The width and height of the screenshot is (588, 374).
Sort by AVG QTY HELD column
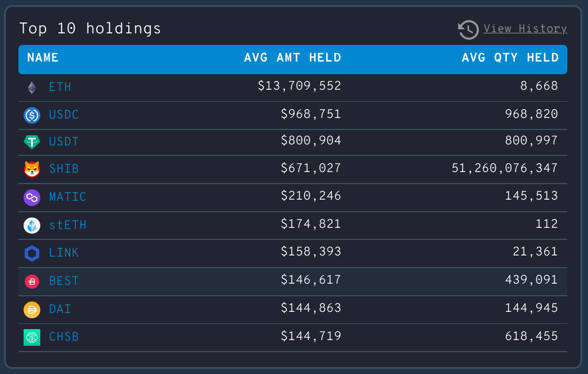(510, 58)
